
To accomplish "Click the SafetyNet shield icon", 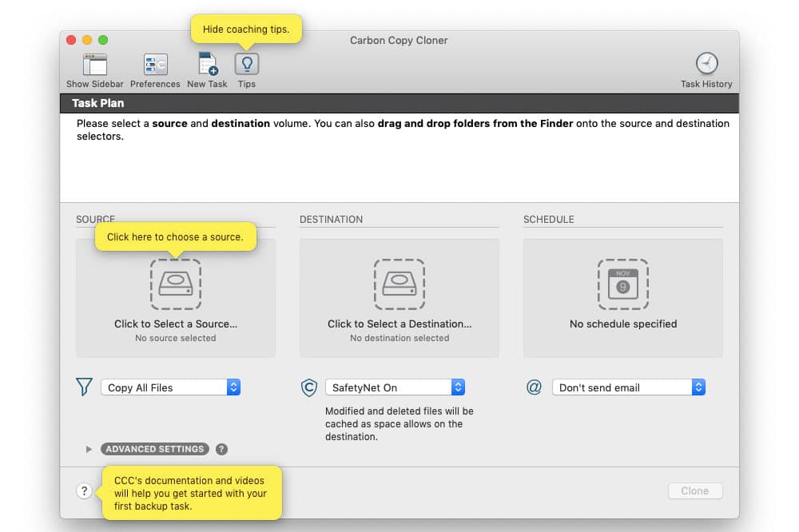I will click(x=308, y=387).
